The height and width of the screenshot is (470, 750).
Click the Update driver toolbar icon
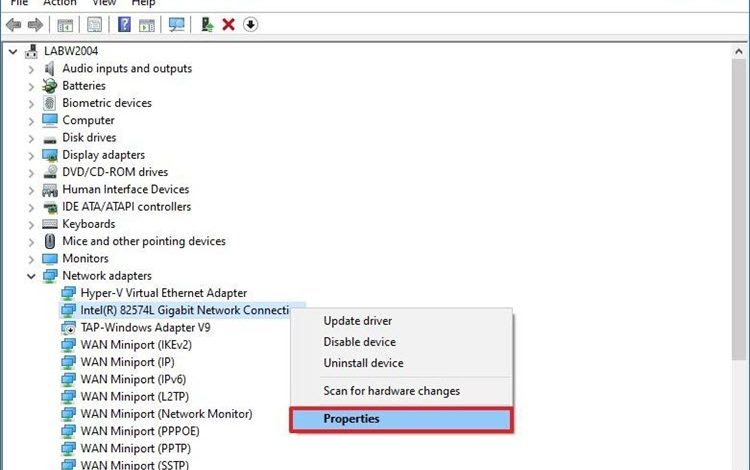coord(207,24)
